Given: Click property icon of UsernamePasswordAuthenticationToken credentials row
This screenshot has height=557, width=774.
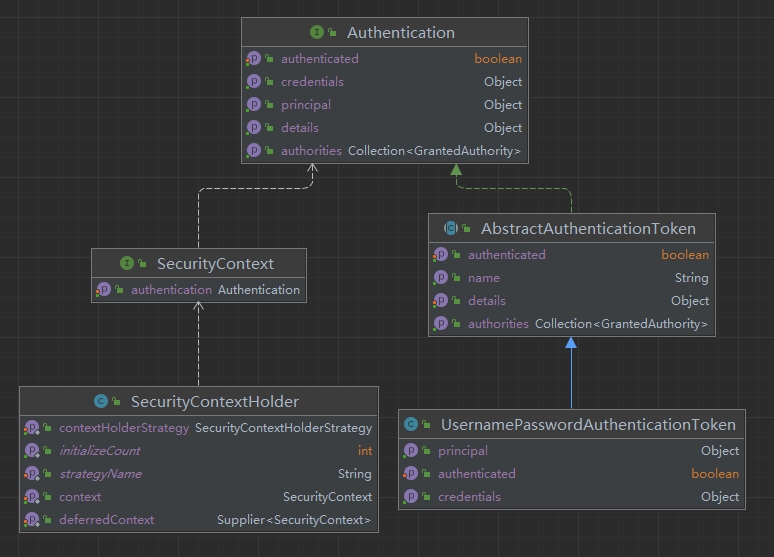Looking at the screenshot, I should pyautogui.click(x=410, y=496).
